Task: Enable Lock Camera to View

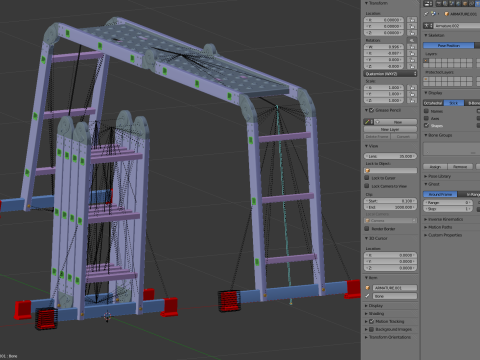Action: click(x=367, y=186)
